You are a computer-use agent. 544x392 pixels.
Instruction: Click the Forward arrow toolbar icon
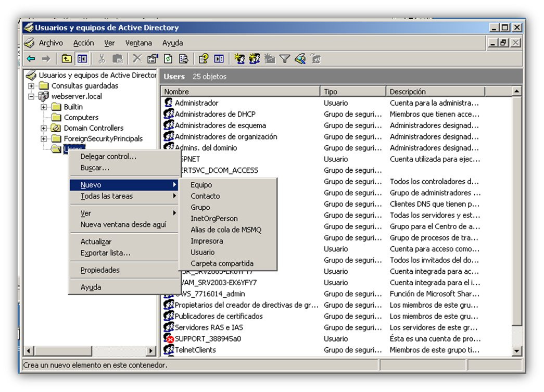point(46,59)
